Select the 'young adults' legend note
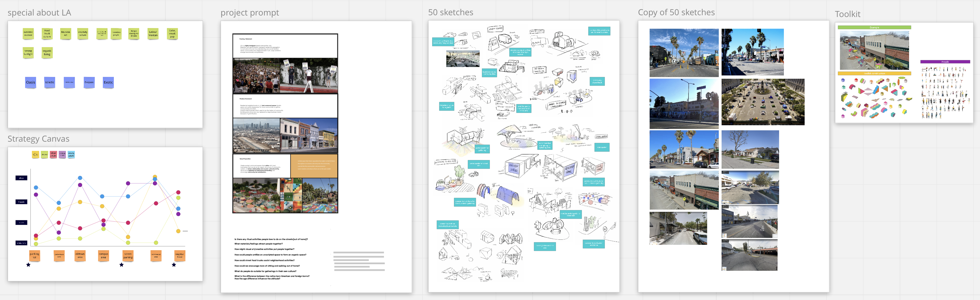 coord(71,154)
